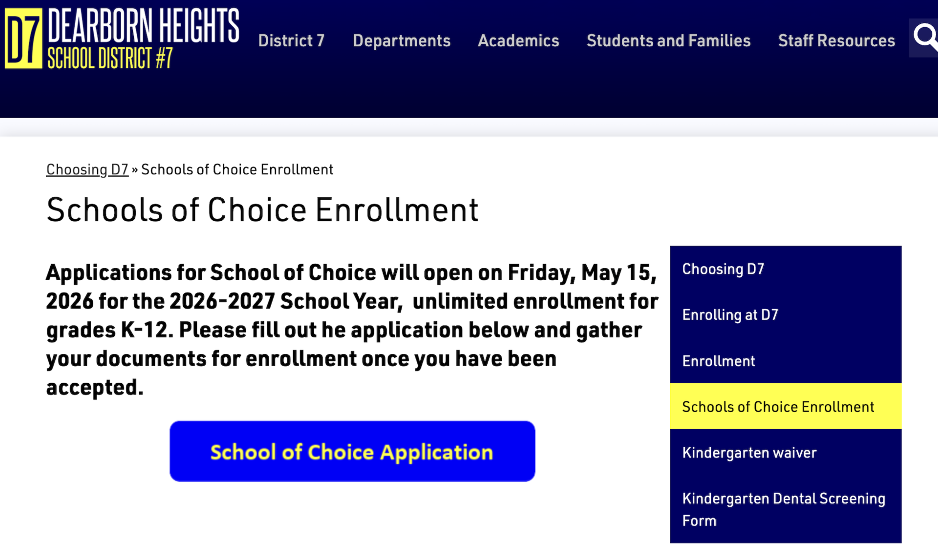Open the Kindergarten waiver page

tap(749, 452)
